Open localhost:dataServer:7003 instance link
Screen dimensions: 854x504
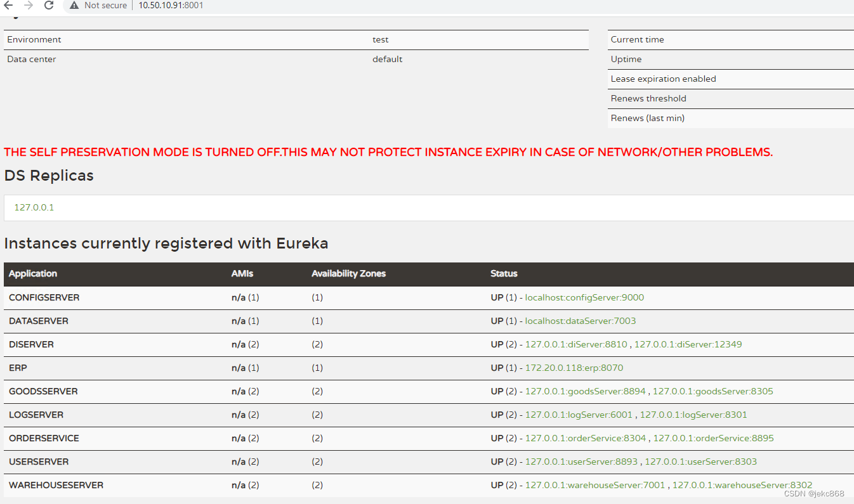pos(581,321)
